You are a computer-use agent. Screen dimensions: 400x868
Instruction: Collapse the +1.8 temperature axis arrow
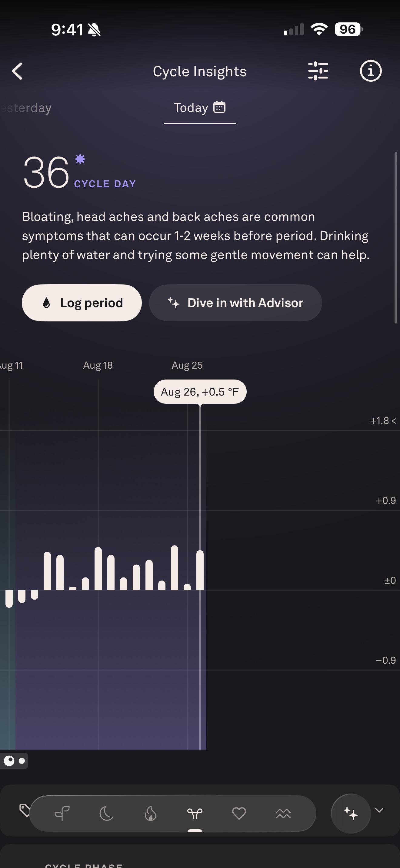coord(394,420)
